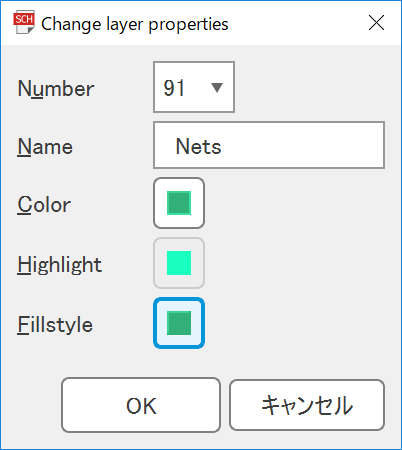Choose the Fillstyle swatch button

click(179, 323)
